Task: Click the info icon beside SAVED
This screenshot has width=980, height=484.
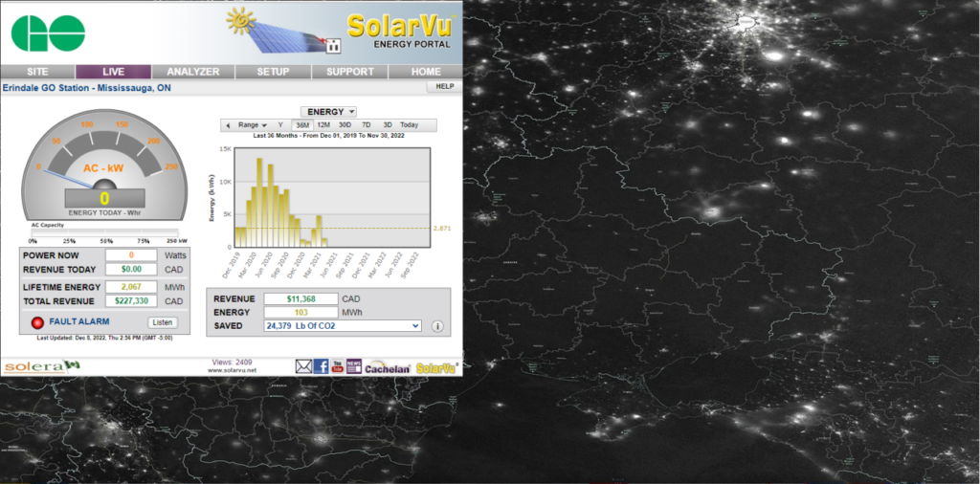Action: click(437, 326)
